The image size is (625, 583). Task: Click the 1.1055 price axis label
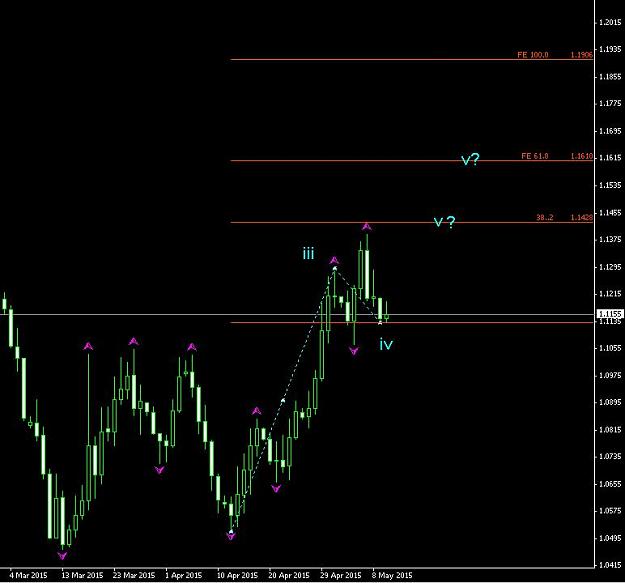[x=610, y=348]
